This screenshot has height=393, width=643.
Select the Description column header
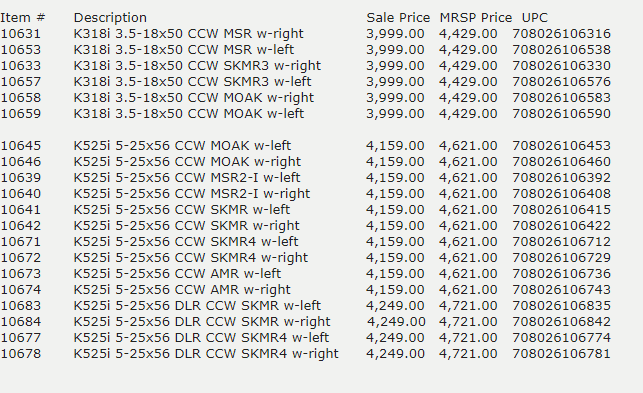[110, 18]
